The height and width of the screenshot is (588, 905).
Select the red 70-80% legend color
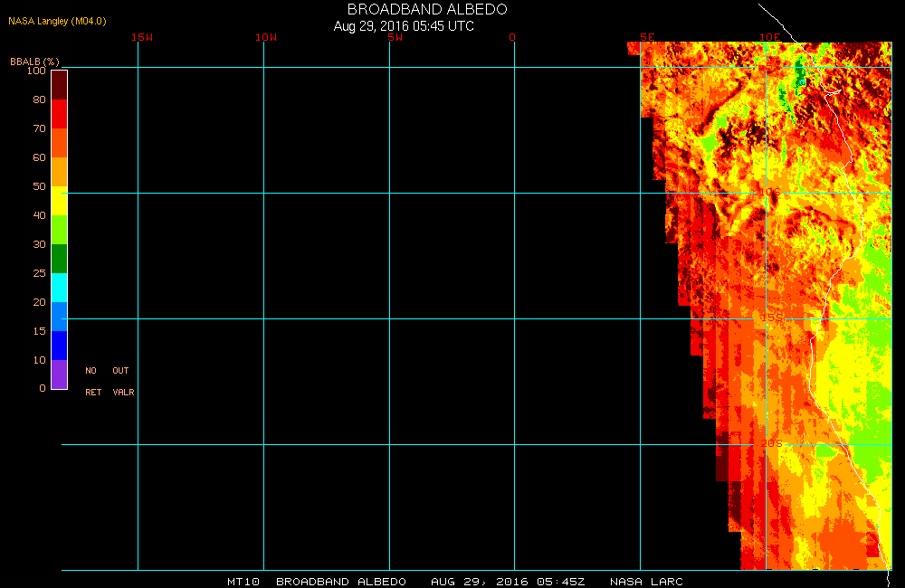click(59, 114)
